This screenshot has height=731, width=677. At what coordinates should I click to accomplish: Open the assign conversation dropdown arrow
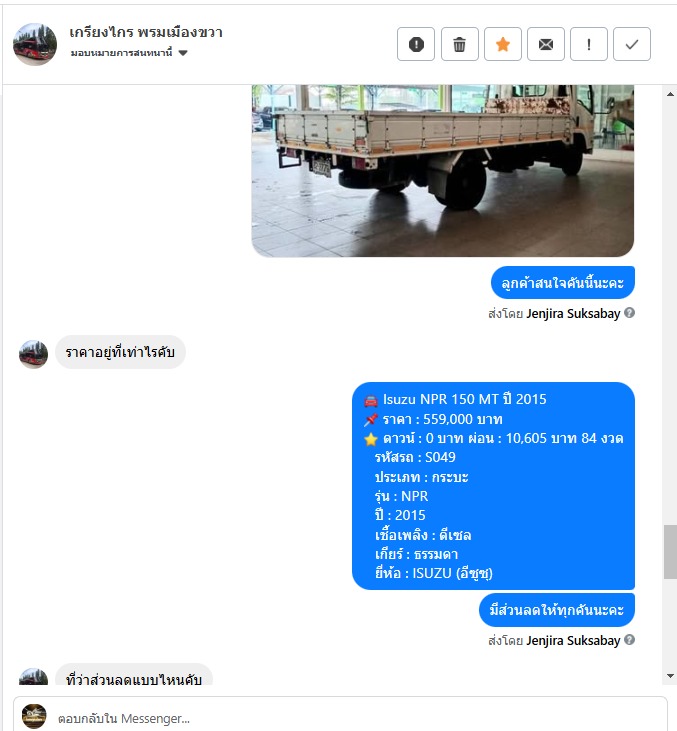(x=183, y=53)
